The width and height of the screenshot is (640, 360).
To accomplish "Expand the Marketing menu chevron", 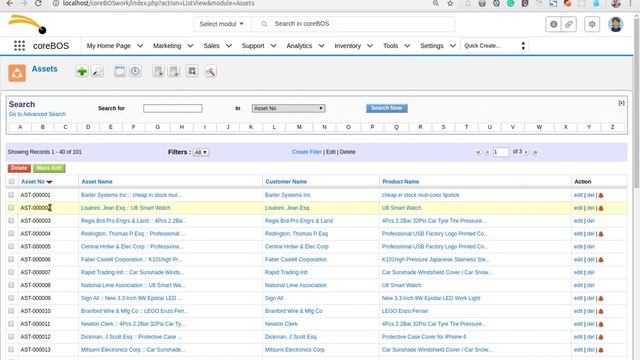I will [190, 46].
